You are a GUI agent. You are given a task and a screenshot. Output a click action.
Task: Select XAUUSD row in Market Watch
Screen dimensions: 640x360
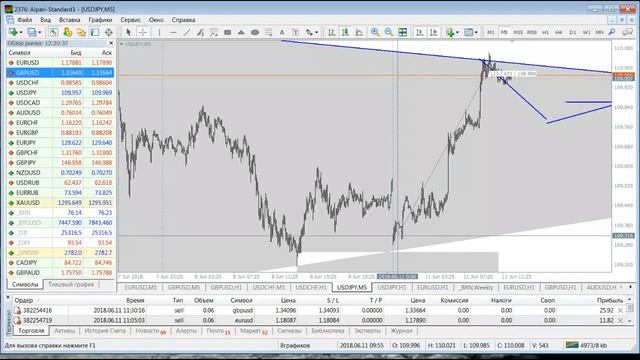tap(60, 203)
